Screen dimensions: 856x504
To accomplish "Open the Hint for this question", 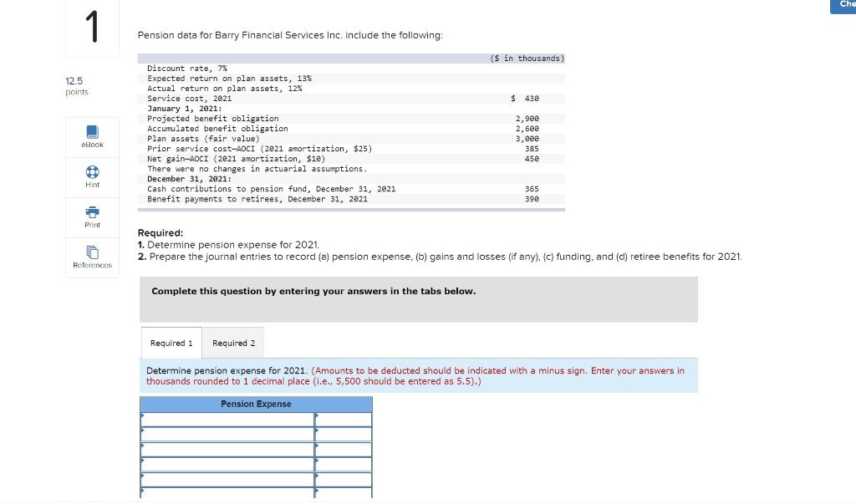I will [92, 176].
